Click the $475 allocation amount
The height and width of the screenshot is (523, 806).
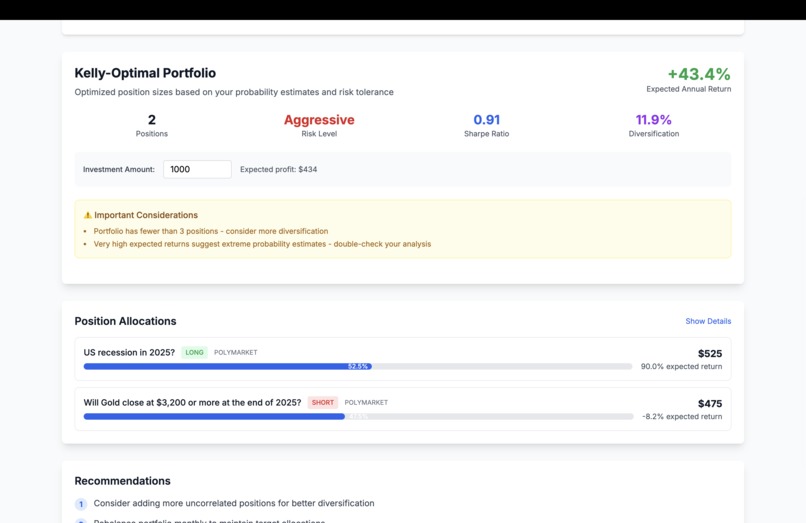[x=709, y=404]
